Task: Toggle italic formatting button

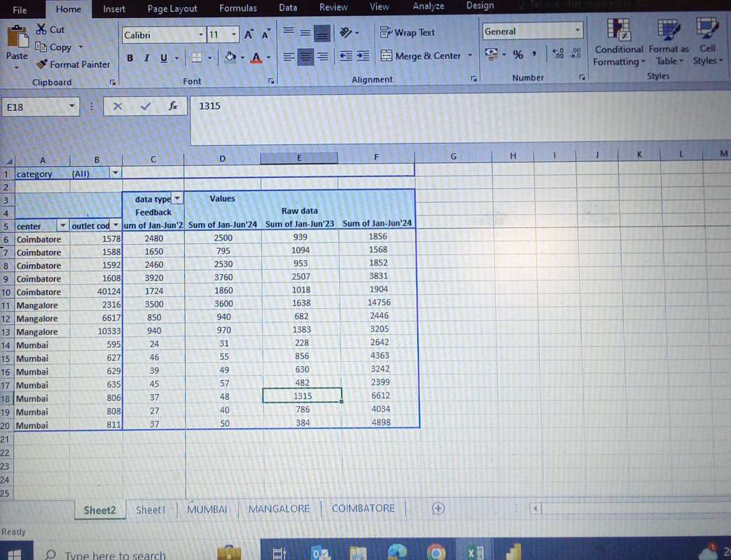Action: [x=146, y=58]
